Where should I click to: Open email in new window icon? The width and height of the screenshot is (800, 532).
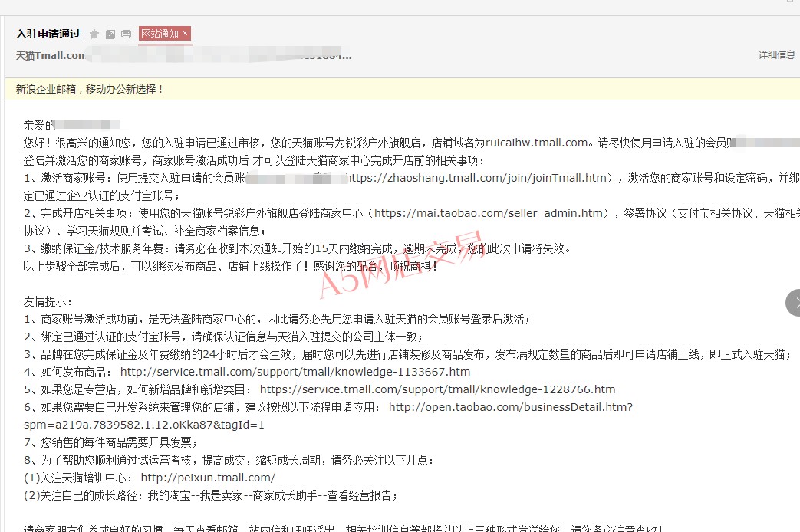point(110,34)
